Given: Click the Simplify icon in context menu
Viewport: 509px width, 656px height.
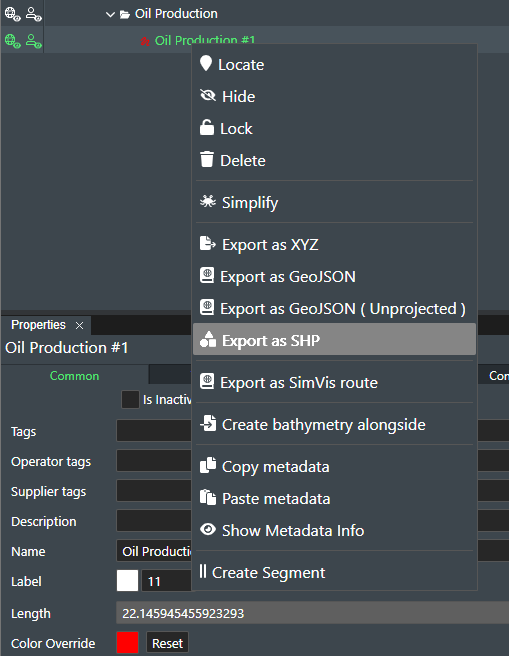Looking at the screenshot, I should 208,202.
